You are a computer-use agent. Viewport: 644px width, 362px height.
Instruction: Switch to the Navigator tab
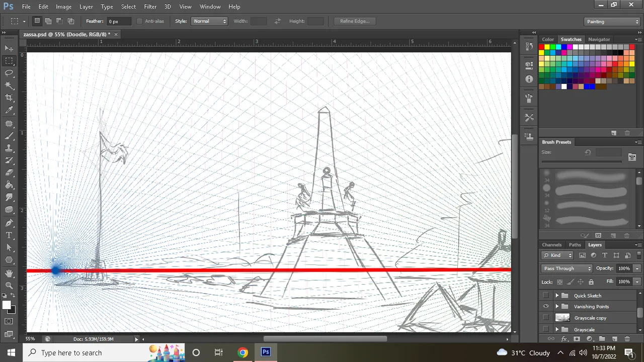599,39
